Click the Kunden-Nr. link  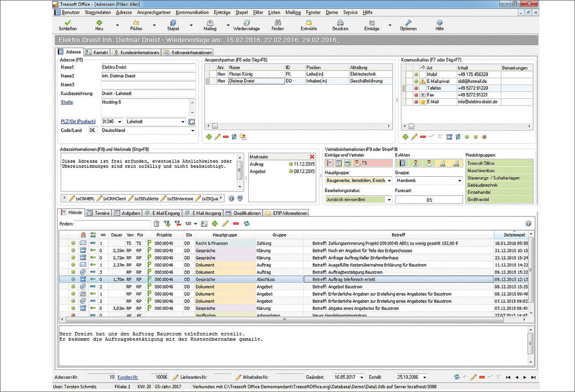(x=128, y=377)
